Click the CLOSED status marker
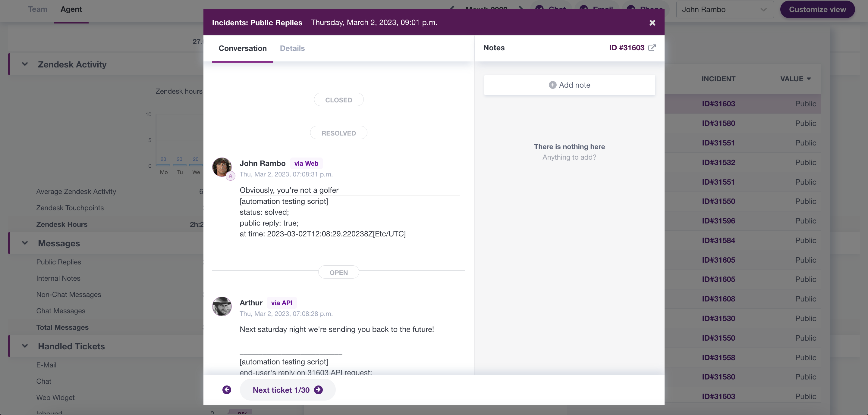This screenshot has height=415, width=868. coord(339,100)
